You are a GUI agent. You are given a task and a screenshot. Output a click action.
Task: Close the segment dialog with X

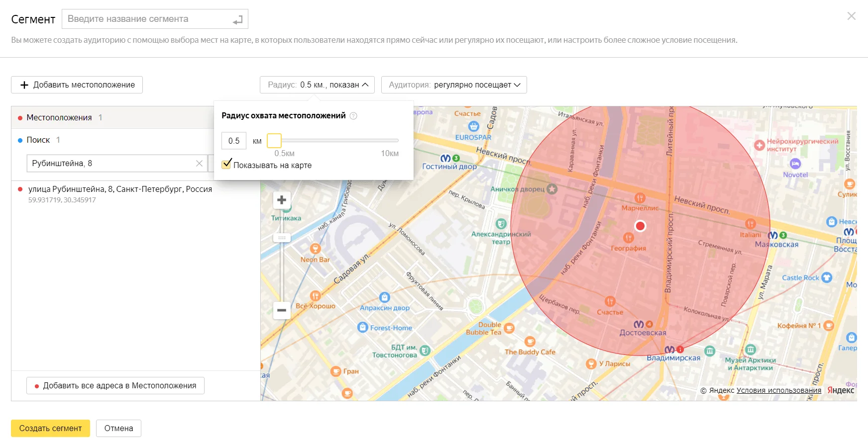851,16
